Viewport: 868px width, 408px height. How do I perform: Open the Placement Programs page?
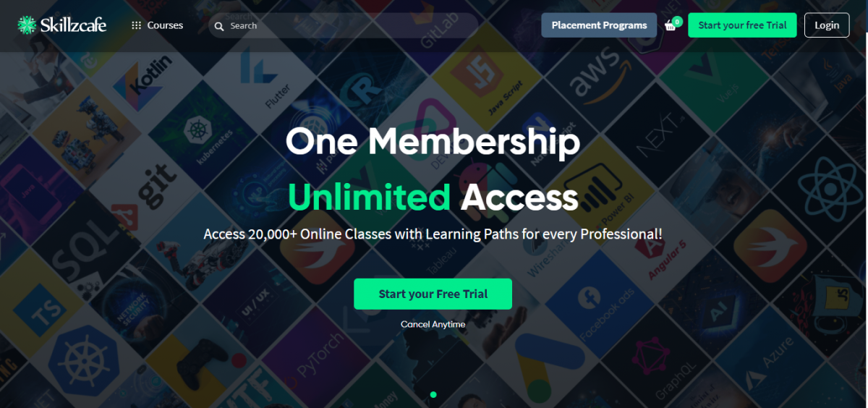point(599,25)
